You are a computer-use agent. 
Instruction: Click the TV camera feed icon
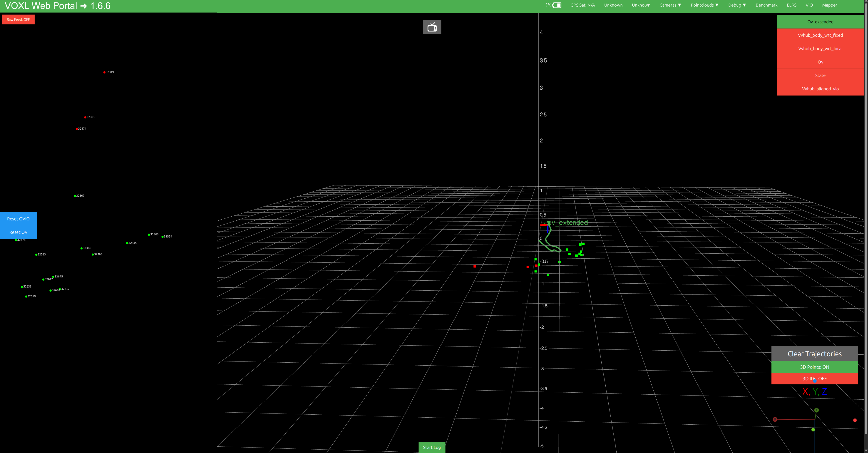[x=432, y=27]
